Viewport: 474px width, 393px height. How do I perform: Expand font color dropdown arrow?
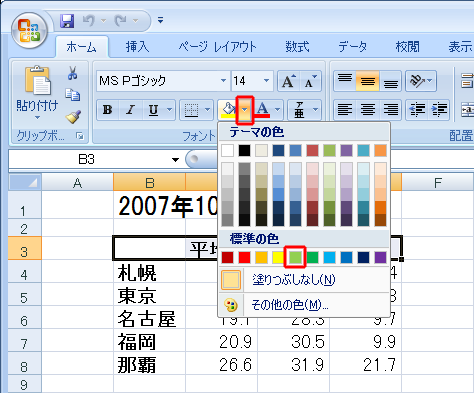[x=278, y=110]
